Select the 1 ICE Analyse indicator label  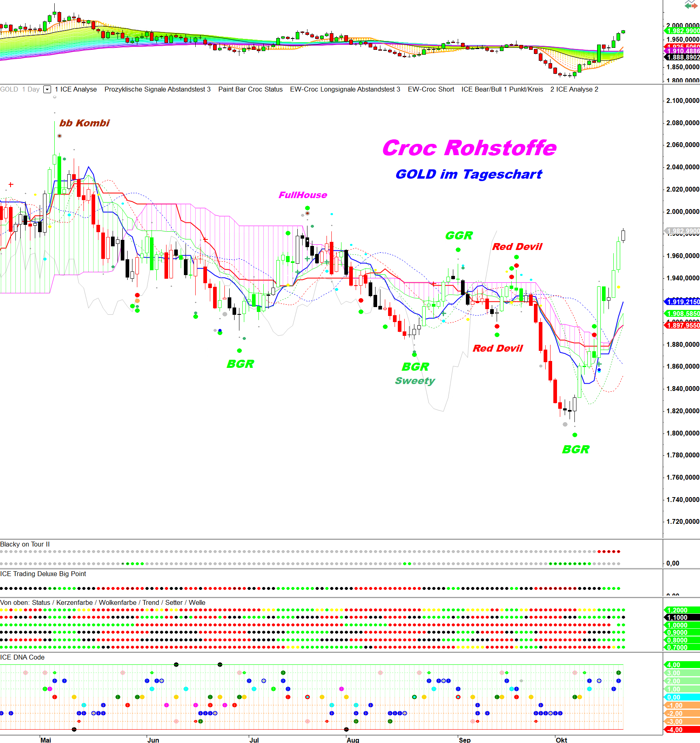pos(76,90)
